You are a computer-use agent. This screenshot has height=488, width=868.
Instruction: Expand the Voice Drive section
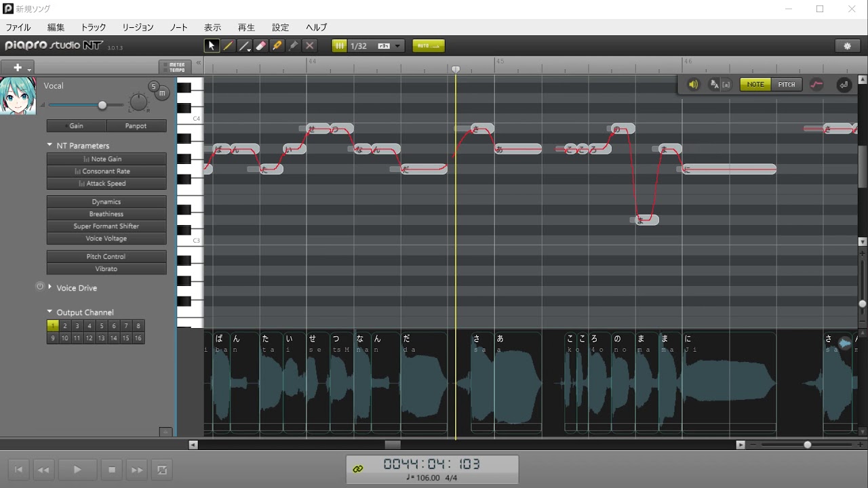pyautogui.click(x=50, y=287)
